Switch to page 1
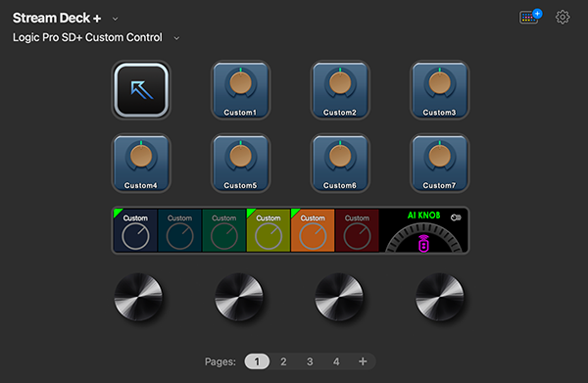The height and width of the screenshot is (383, 588). point(257,361)
